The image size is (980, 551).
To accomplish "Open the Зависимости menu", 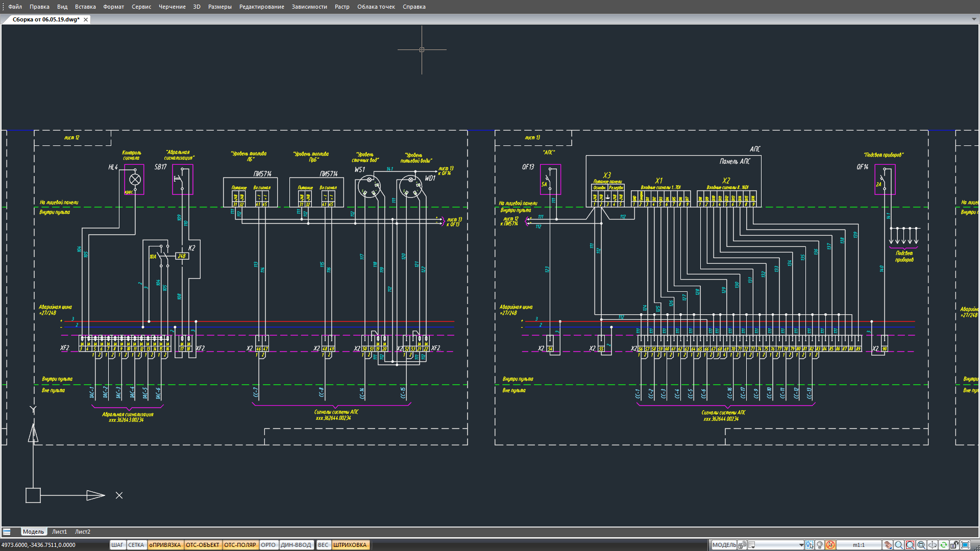I will [x=309, y=7].
